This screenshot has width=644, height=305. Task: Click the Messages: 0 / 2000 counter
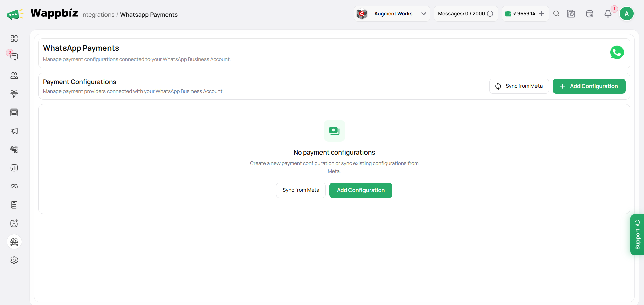coord(461,14)
